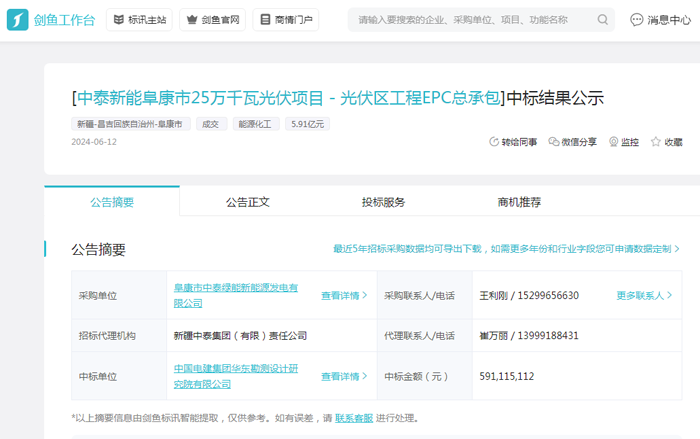The height and width of the screenshot is (439, 700).
Task: Switch to the 商机推荐 tab
Action: point(519,202)
